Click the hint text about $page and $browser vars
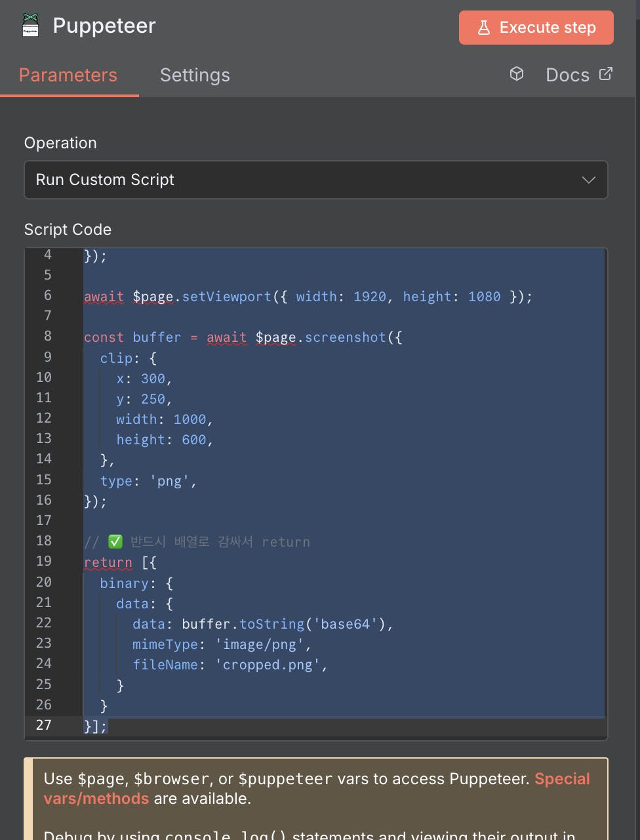The width and height of the screenshot is (640, 840). pyautogui.click(x=317, y=789)
